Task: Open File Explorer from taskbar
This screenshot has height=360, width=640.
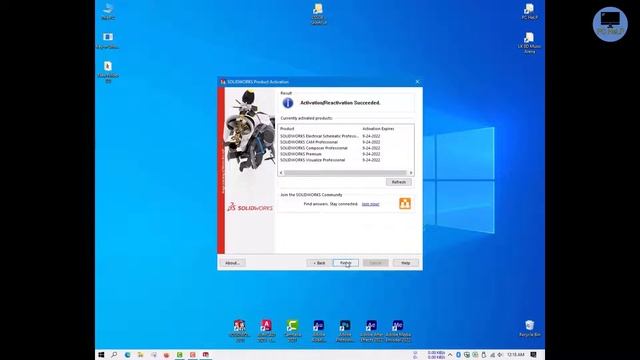Action: pos(140,355)
